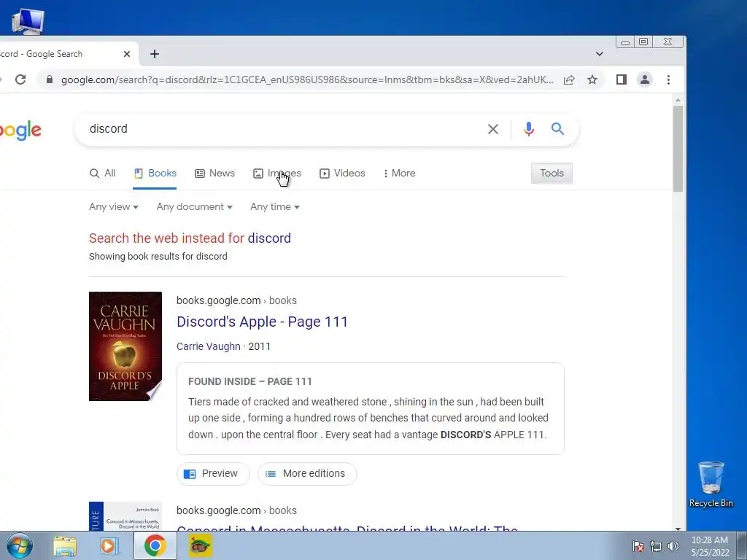Click the second result's book cover thumbnail
Screen dimensions: 747x560
click(125, 516)
